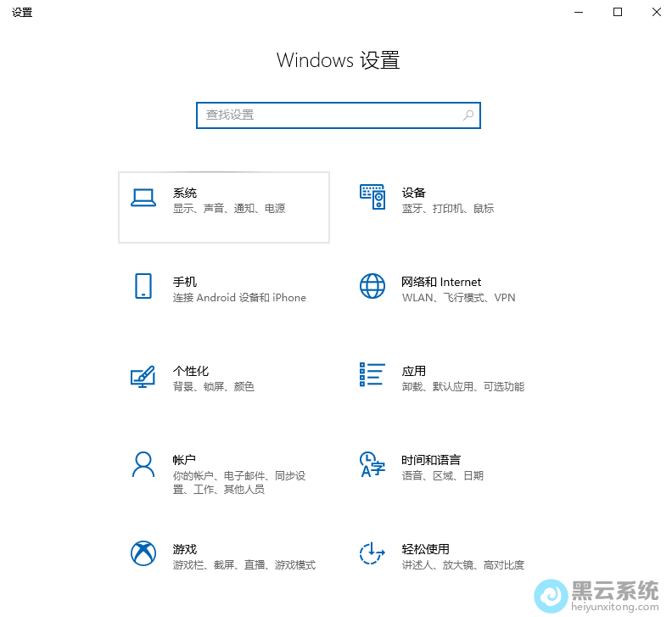Close the 设置 window

(657, 12)
